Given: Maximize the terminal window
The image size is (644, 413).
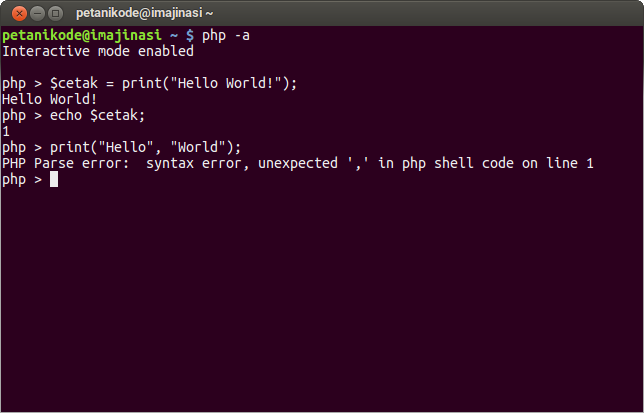Looking at the screenshot, I should tap(55, 14).
